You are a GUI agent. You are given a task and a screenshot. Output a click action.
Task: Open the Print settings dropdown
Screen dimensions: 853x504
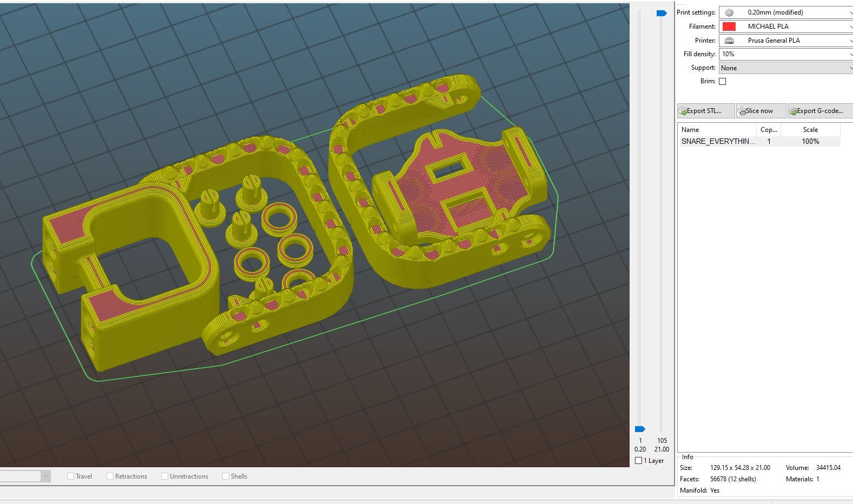(x=785, y=12)
